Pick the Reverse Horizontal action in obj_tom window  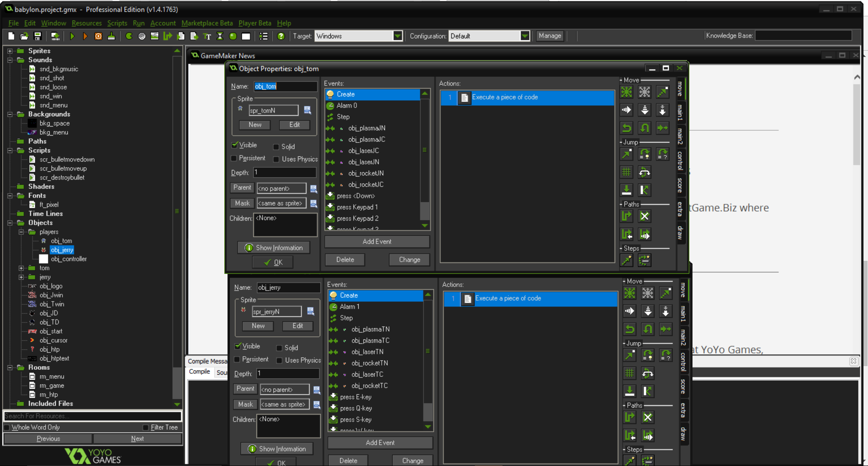click(626, 128)
